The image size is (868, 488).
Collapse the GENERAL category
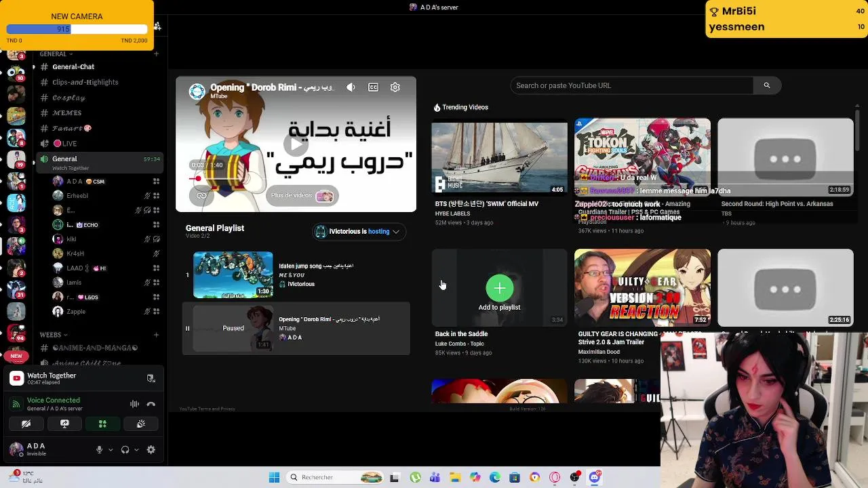[56, 54]
